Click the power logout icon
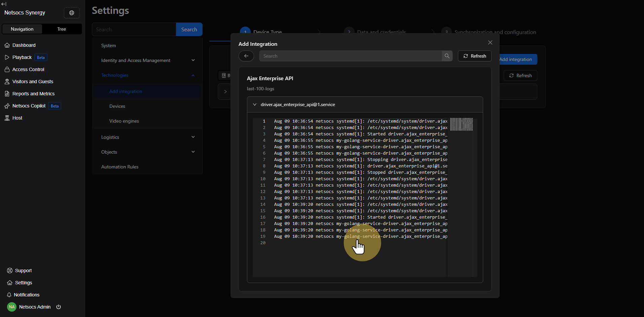The height and width of the screenshot is (317, 644). pos(59,307)
